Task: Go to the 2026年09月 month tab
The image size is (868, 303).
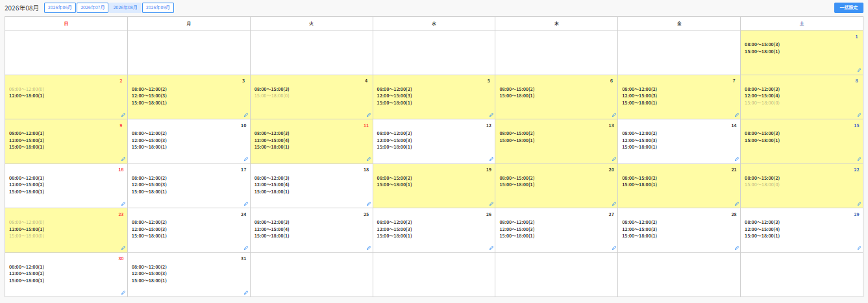Action: point(158,8)
